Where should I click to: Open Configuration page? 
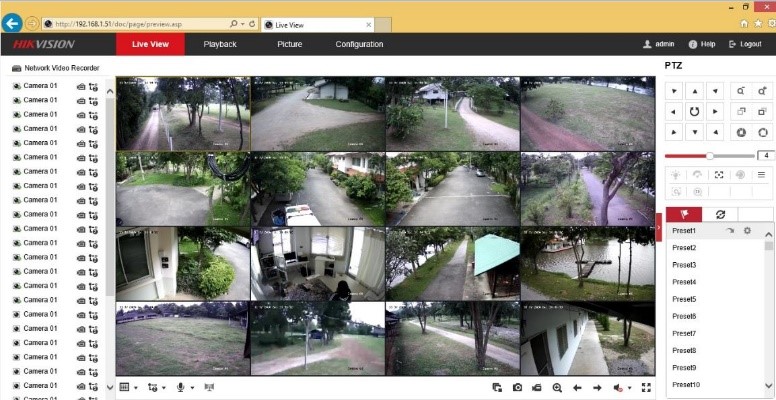tap(359, 44)
